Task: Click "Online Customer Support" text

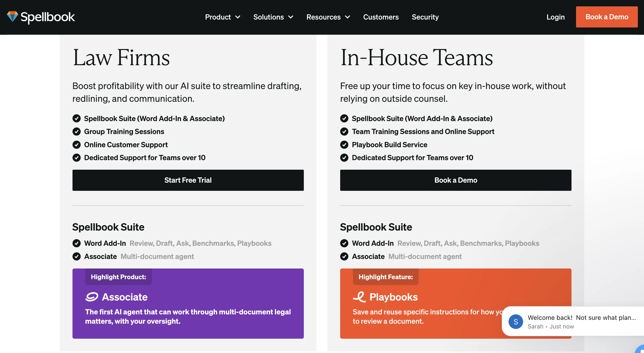Action: point(126,145)
